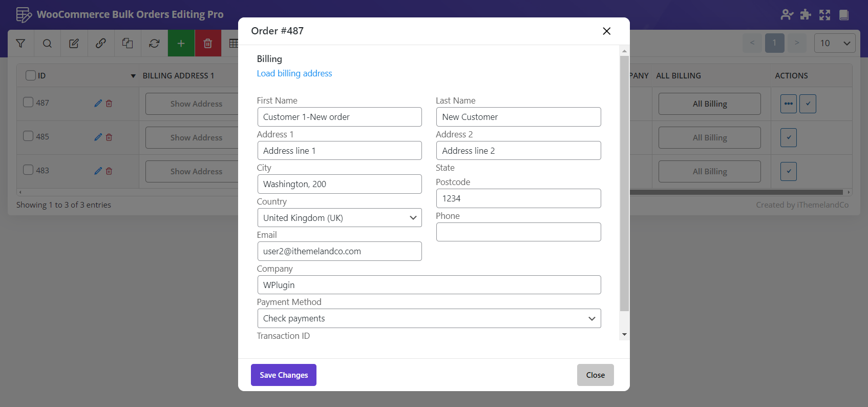Open the rows per page dropdown showing 10
Screen dimensions: 868x407
[834, 43]
